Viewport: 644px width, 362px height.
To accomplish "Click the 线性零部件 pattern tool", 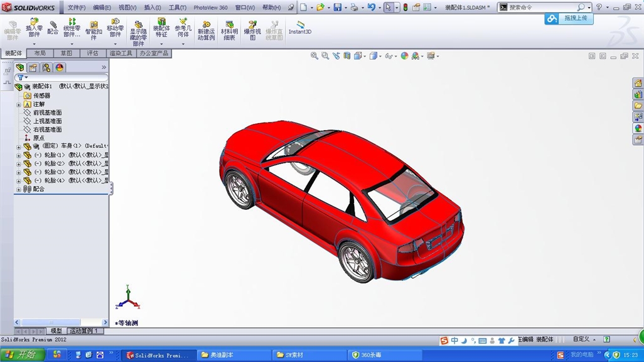I will pyautogui.click(x=72, y=28).
